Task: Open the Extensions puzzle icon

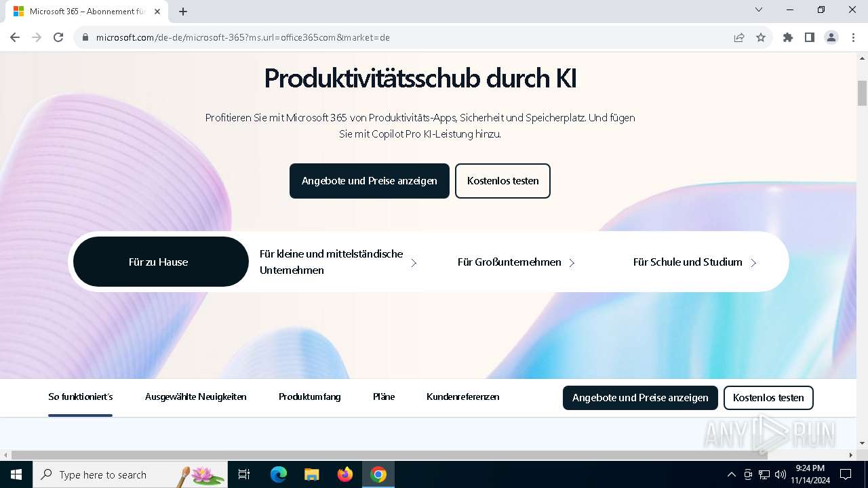Action: coord(788,37)
